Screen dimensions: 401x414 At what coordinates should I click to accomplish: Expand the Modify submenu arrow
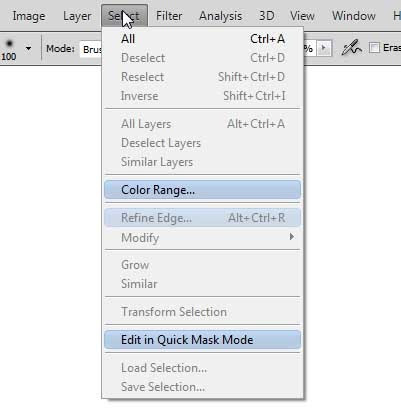[x=292, y=237]
